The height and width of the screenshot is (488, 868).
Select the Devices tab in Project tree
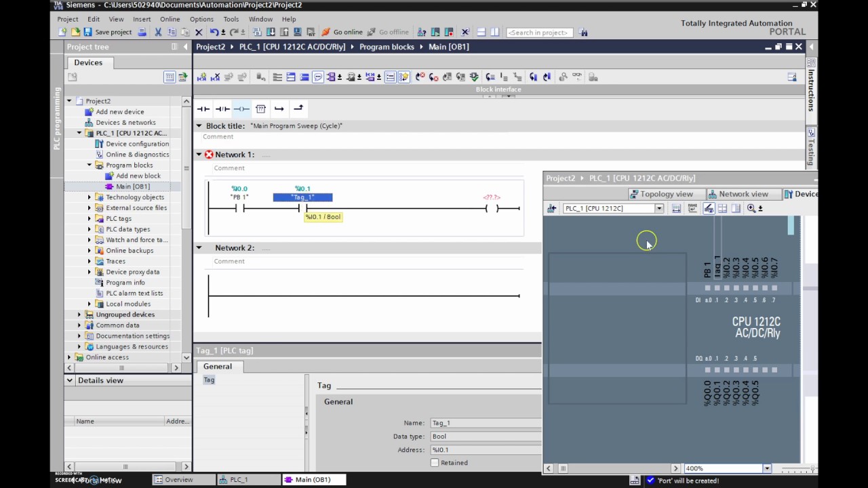[x=88, y=62]
